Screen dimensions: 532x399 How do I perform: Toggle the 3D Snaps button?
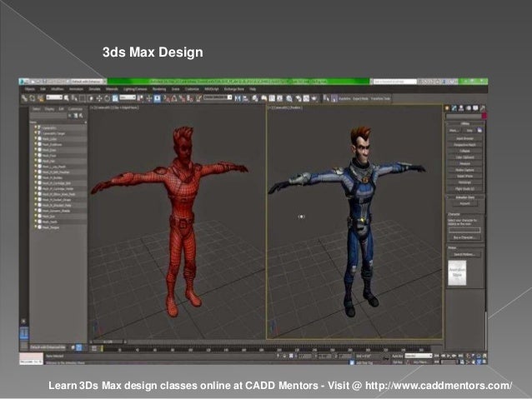pyautogui.click(x=165, y=98)
